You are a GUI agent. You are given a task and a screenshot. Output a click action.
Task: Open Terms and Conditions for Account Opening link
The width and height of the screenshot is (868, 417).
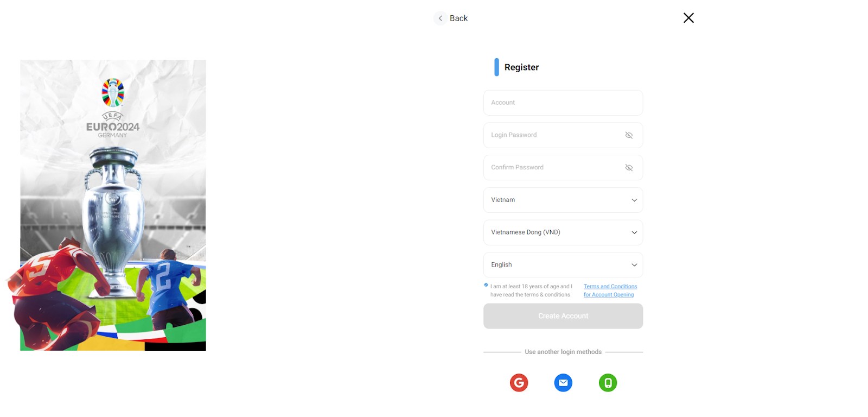point(610,290)
